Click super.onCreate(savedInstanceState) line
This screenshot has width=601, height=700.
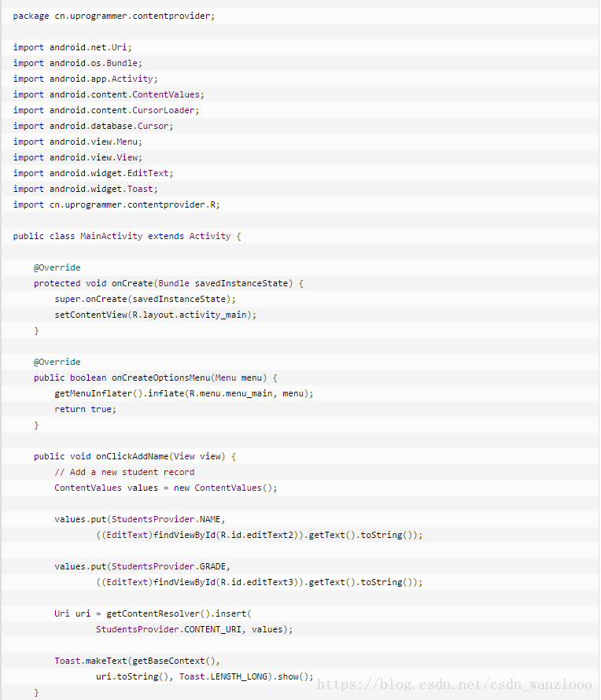(145, 299)
